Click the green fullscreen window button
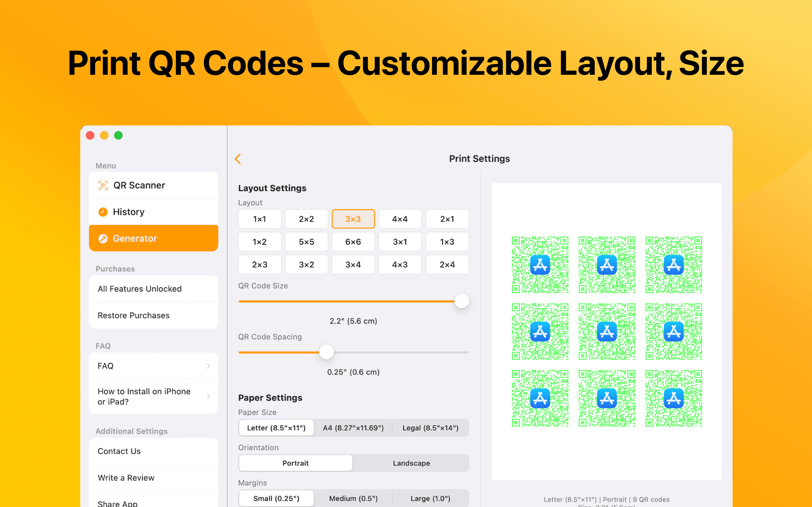 tap(118, 136)
